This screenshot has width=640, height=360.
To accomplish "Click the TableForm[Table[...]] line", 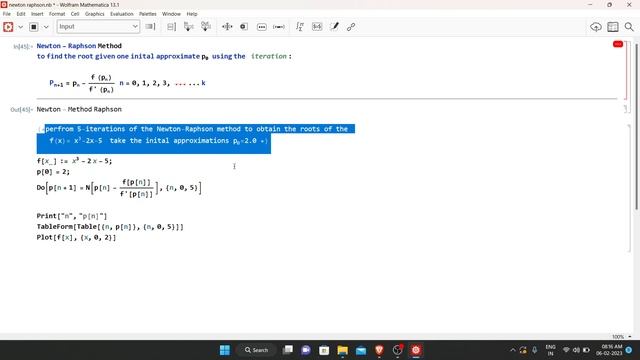I will pos(110,227).
